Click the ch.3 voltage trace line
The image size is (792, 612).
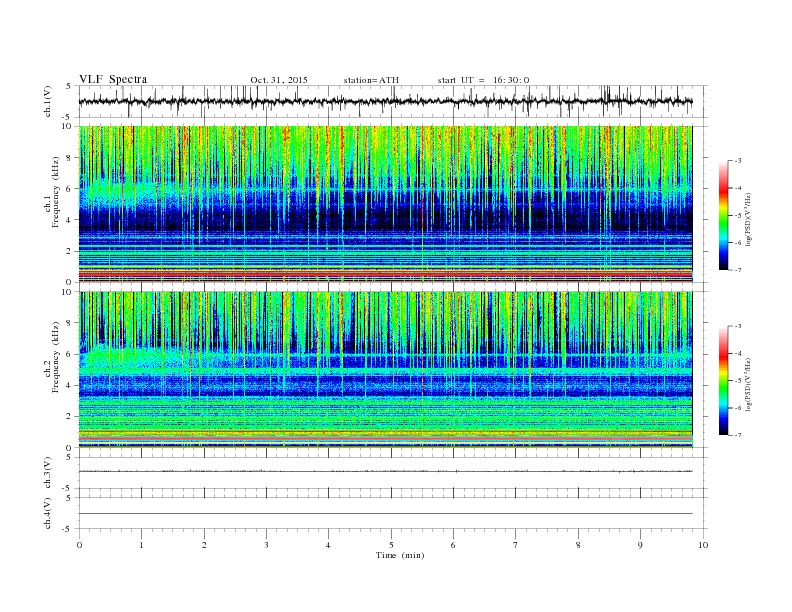(x=385, y=471)
